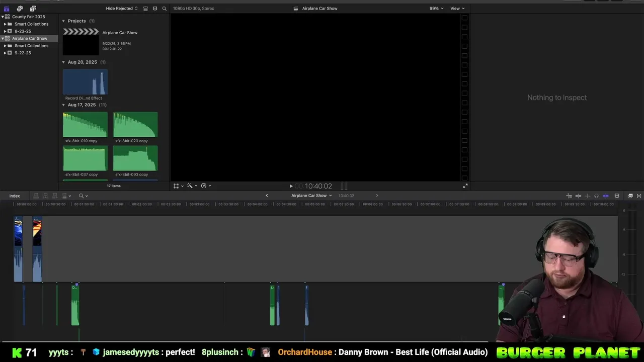Screen dimensions: 644x362
Task: Toggle timeline snapping (blue icon)
Action: [606, 196]
